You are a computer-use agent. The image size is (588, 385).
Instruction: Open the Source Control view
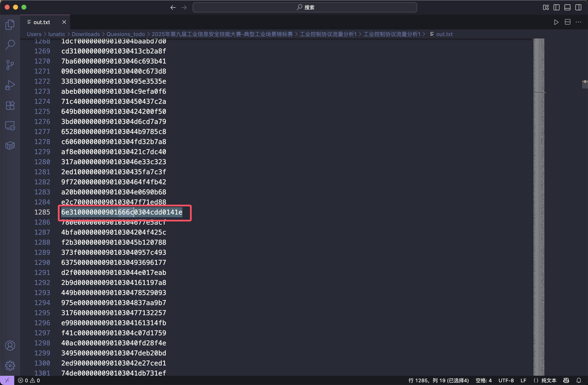[10, 65]
